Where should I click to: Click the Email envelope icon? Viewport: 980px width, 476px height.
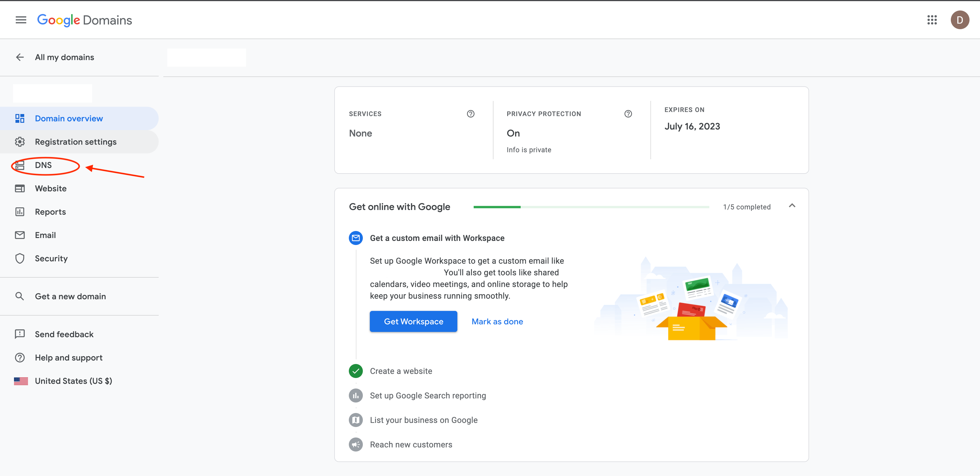[20, 235]
